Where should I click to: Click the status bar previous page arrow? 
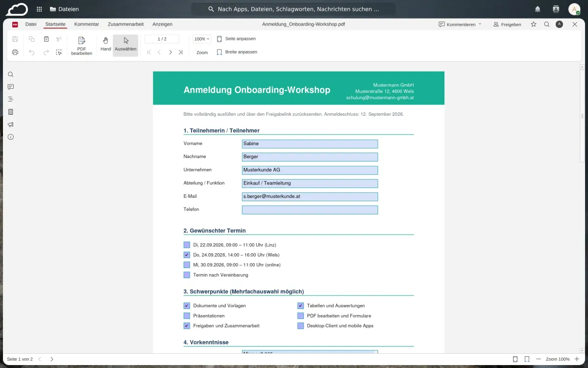pyautogui.click(x=40, y=359)
